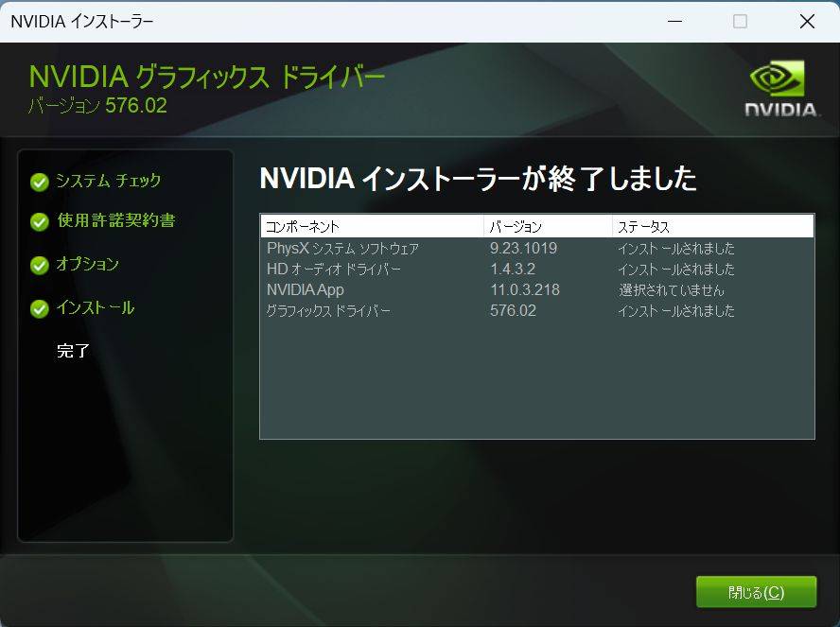The width and height of the screenshot is (840, 627).
Task: Select the システム チェック step label
Action: click(108, 181)
